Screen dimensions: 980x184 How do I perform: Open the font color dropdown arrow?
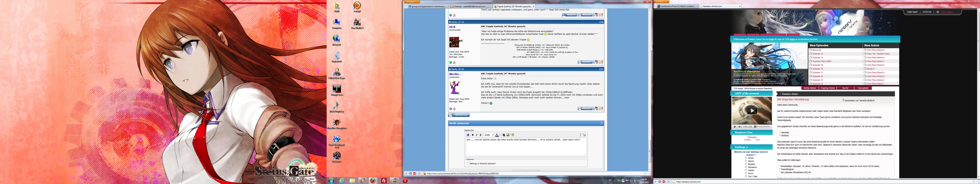(x=500, y=135)
